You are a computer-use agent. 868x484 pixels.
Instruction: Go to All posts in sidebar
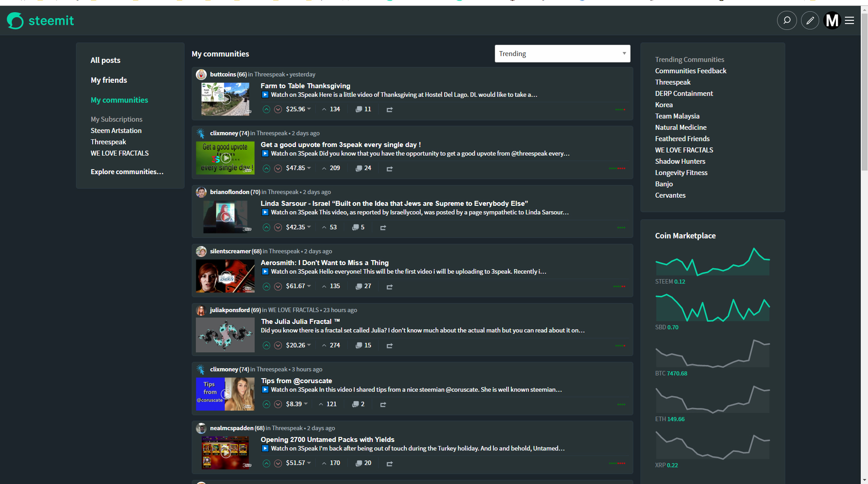105,60
